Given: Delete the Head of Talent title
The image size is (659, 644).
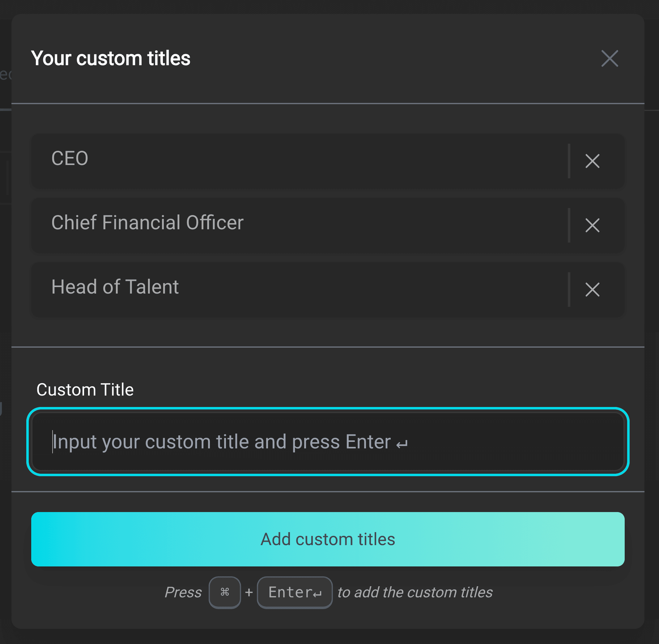Looking at the screenshot, I should click(x=592, y=290).
